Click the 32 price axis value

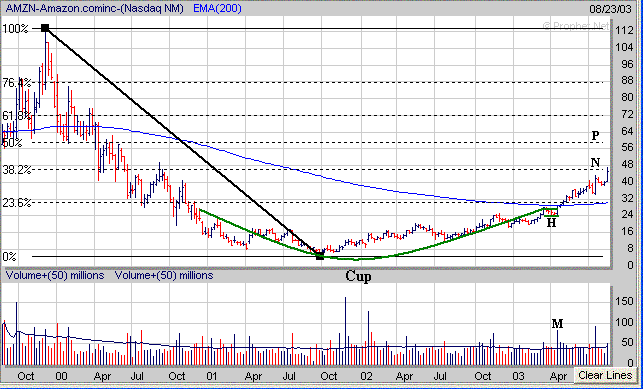[628, 198]
